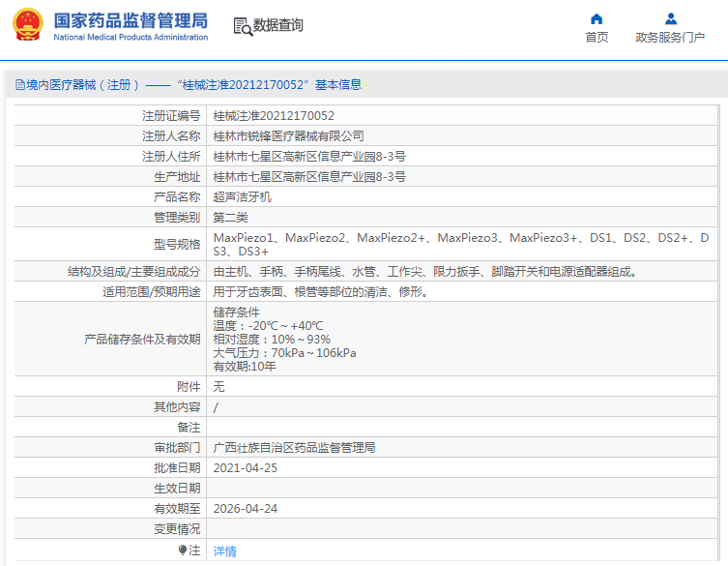Click 用于牙齿表面 intended use text
Image resolution: width=728 pixels, height=566 pixels.
coord(320,292)
